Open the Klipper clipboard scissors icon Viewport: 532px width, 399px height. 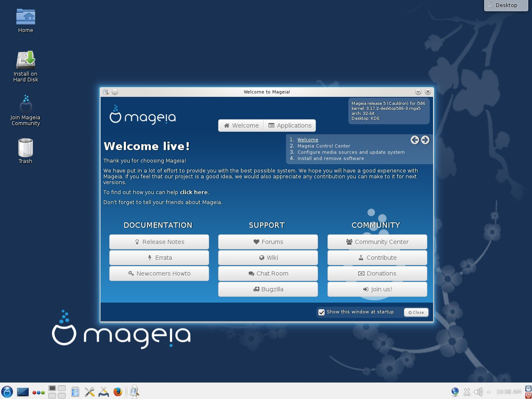click(x=467, y=392)
